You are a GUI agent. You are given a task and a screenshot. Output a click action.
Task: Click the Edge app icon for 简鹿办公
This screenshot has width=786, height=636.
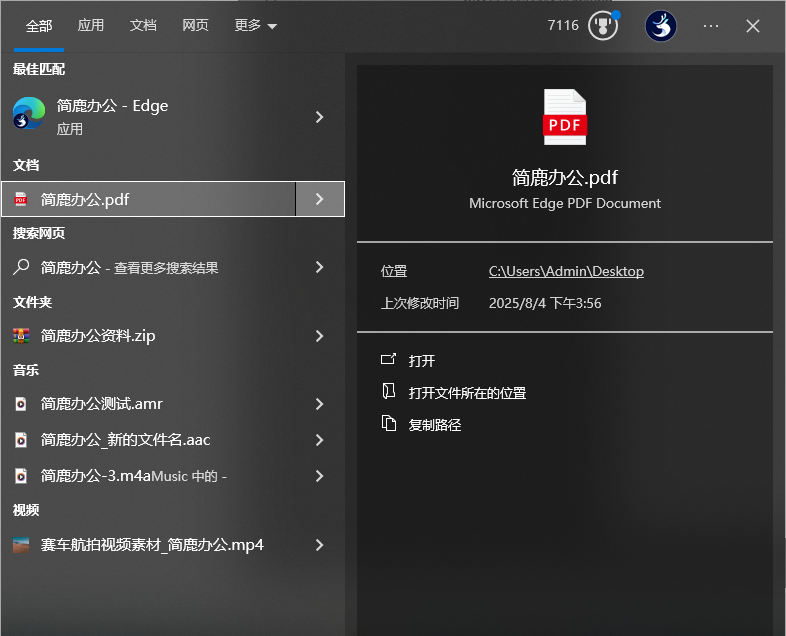coord(29,113)
